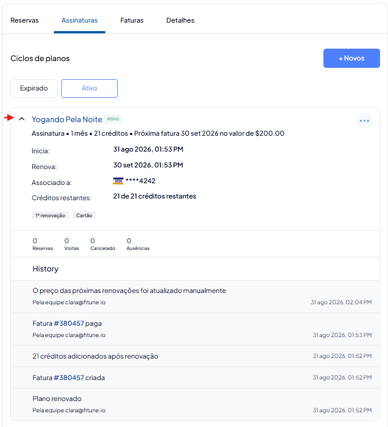Open invoice #380457 in criada entry
This screenshot has width=388, height=427.
69,378
